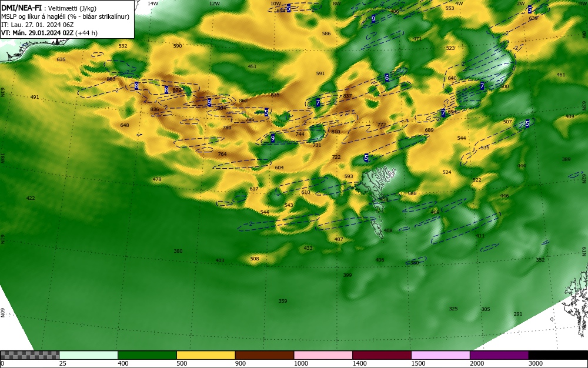The height and width of the screenshot is (368, 588).
Task: Click the '352' map value
Action: pos(540,260)
